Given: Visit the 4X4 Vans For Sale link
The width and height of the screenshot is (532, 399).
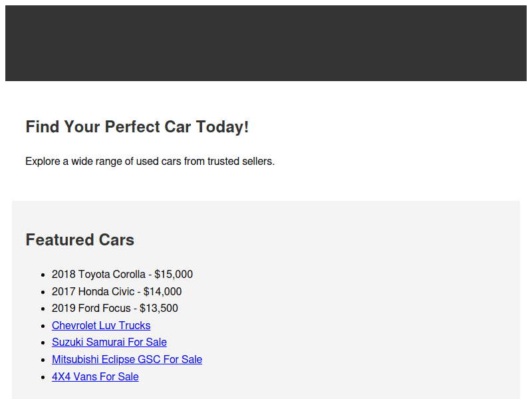Looking at the screenshot, I should click(95, 376).
